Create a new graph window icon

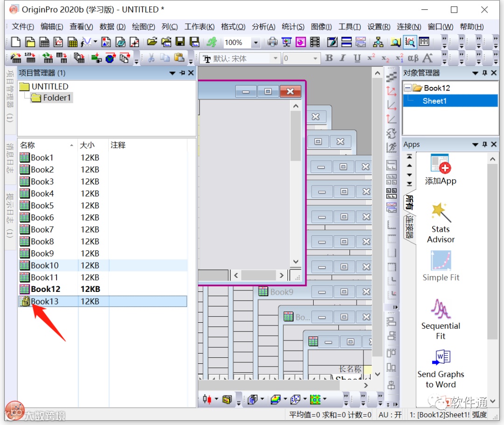[x=58, y=42]
